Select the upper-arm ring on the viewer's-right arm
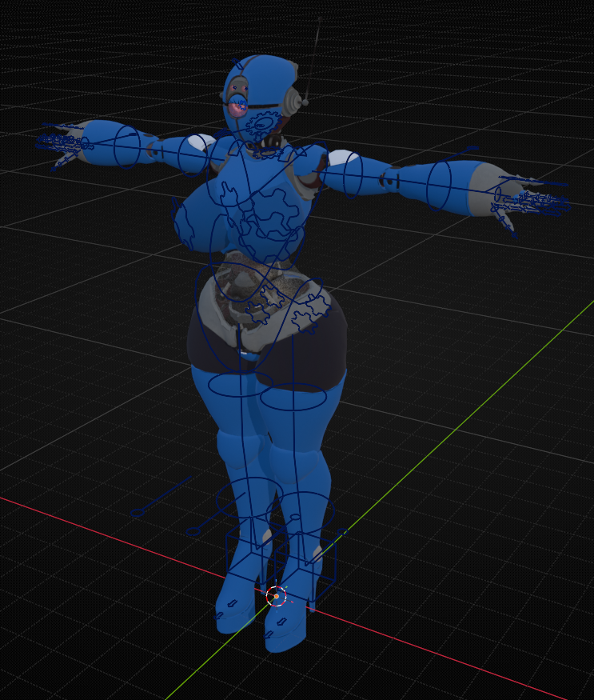The image size is (594, 700). (x=352, y=175)
